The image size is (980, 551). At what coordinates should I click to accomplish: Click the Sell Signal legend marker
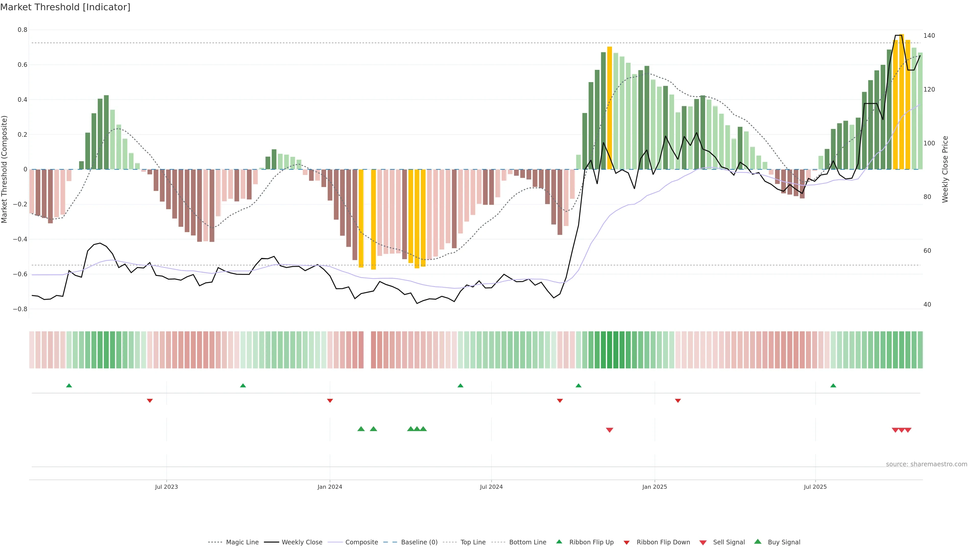(703, 543)
